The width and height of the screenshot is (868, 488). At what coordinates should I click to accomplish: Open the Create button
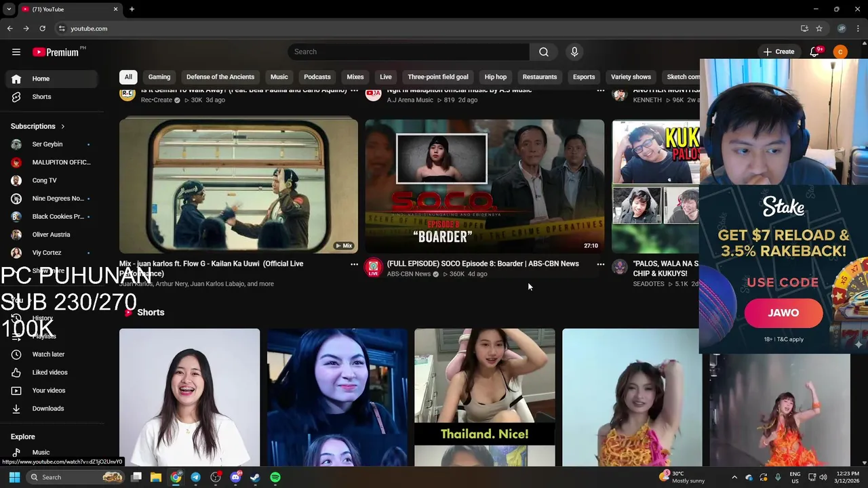(778, 52)
